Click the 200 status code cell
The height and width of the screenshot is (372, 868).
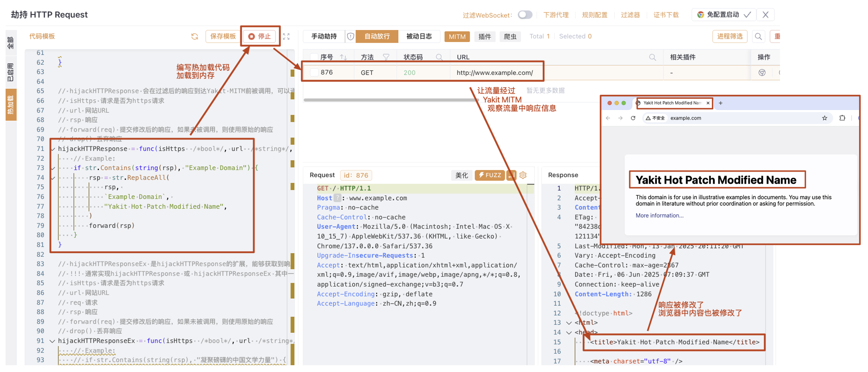pyautogui.click(x=409, y=73)
